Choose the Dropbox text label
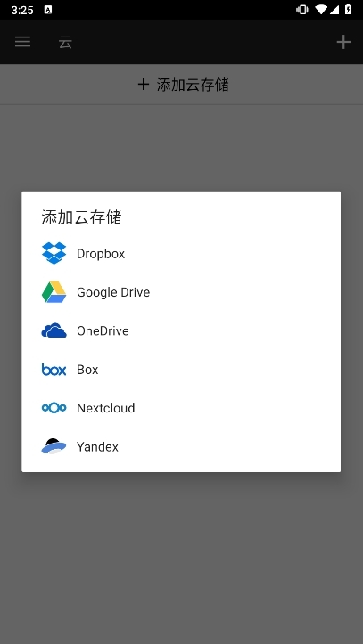The width and height of the screenshot is (363, 644). pyautogui.click(x=101, y=254)
